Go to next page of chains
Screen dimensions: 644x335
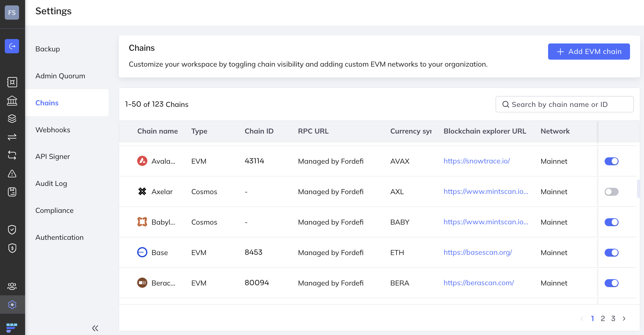624,319
